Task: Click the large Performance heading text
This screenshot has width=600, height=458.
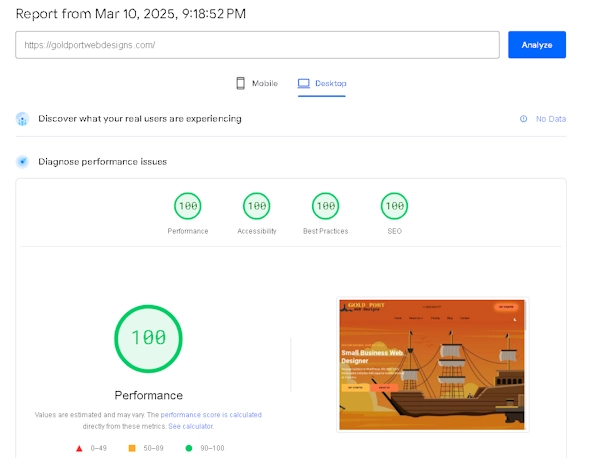Action: pos(148,395)
